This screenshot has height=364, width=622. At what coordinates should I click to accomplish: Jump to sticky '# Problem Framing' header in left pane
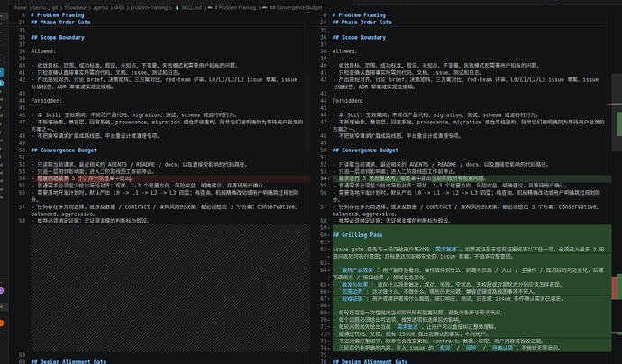pyautogui.click(x=58, y=15)
